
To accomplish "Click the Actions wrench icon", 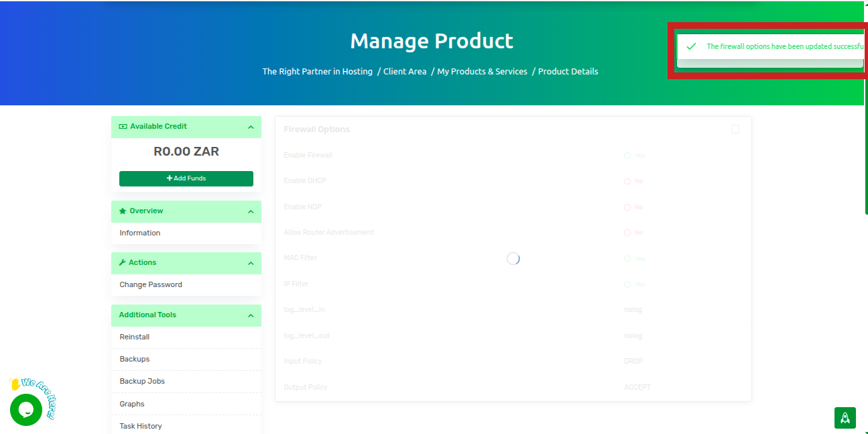I will 123,262.
